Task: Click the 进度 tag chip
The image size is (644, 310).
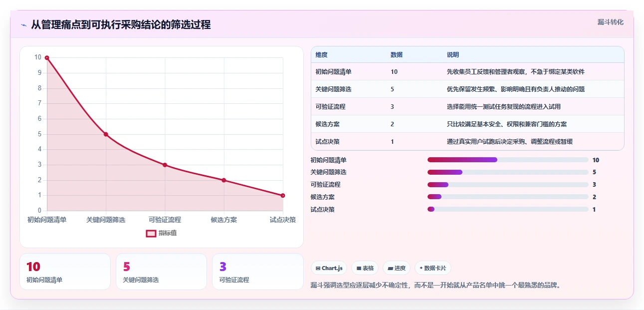Action: coord(397,268)
